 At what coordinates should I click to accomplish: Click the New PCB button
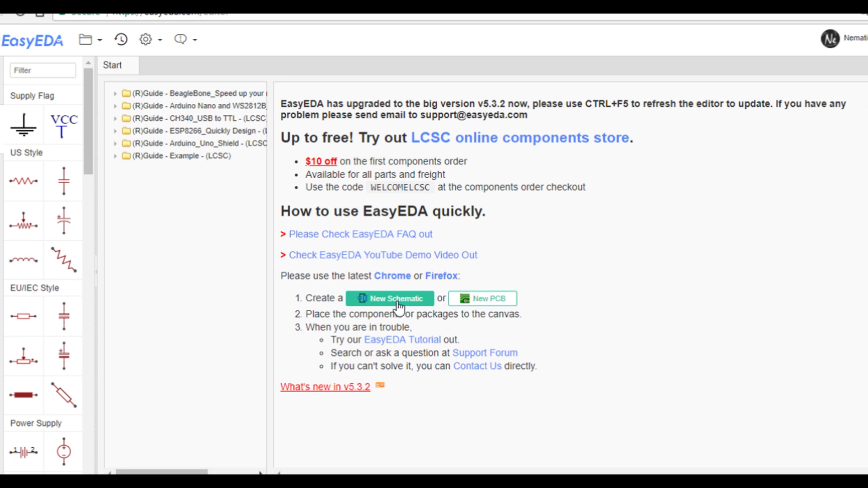[x=482, y=298]
